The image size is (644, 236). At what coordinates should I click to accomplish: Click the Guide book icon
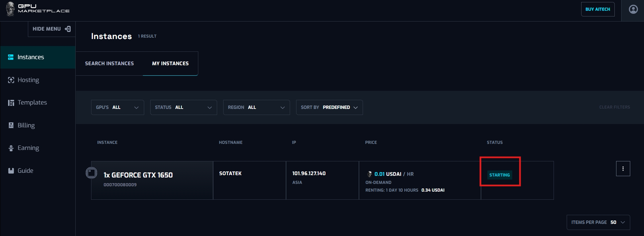(11, 171)
